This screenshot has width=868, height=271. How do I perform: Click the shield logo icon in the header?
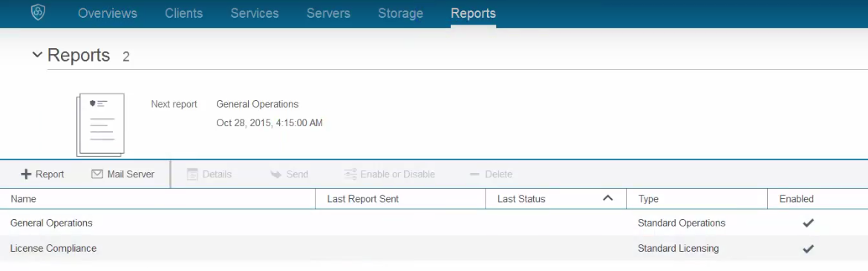38,13
